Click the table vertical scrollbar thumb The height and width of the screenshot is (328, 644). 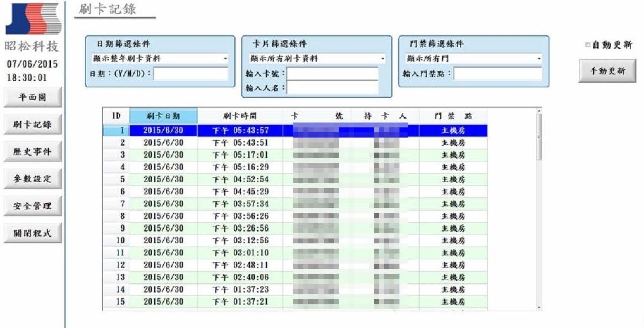coord(539,137)
